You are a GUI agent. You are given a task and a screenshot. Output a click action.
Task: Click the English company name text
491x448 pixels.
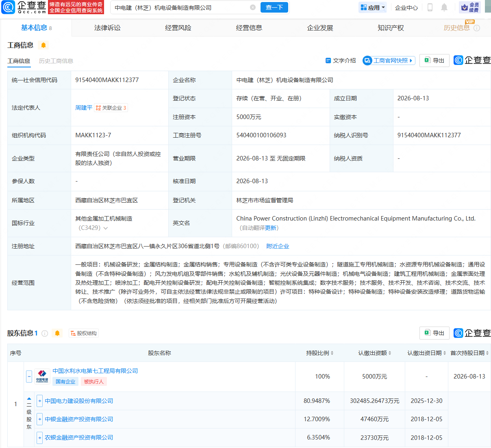pos(356,219)
